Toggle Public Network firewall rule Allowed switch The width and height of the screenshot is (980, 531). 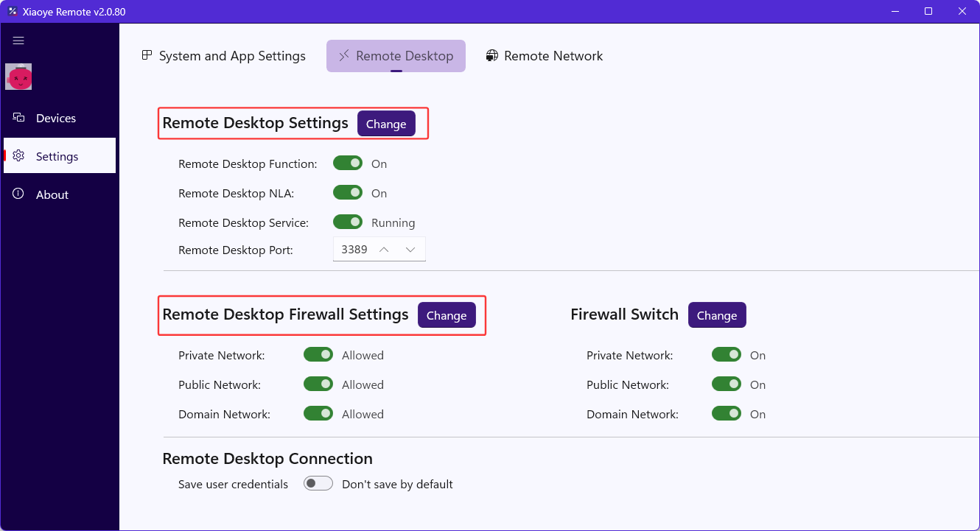pos(318,384)
